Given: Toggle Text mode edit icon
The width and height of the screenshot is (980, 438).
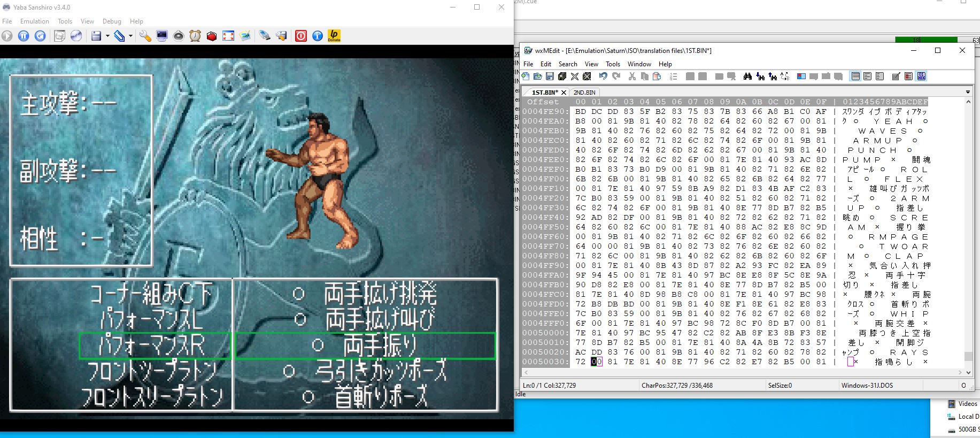Looking at the screenshot, I should [x=896, y=76].
